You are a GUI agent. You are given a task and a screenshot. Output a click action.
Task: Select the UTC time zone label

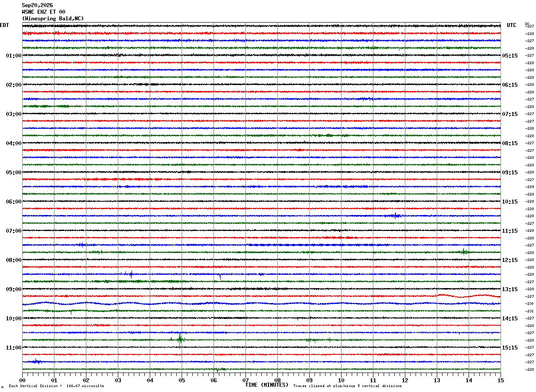(x=512, y=25)
